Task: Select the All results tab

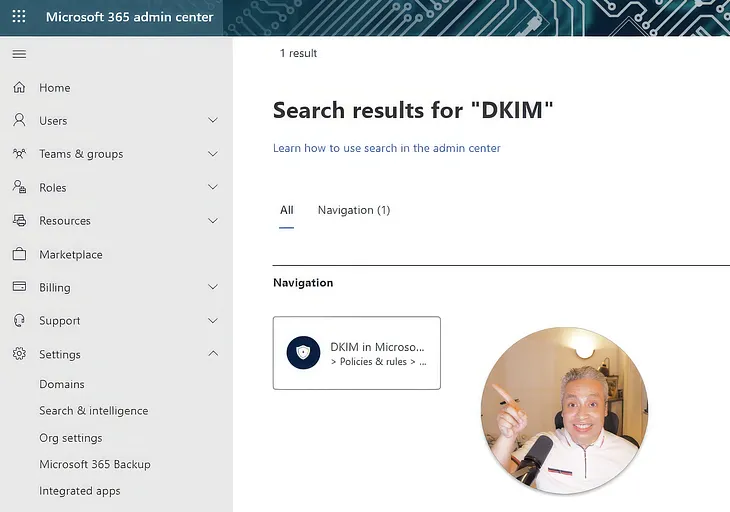Action: point(286,210)
